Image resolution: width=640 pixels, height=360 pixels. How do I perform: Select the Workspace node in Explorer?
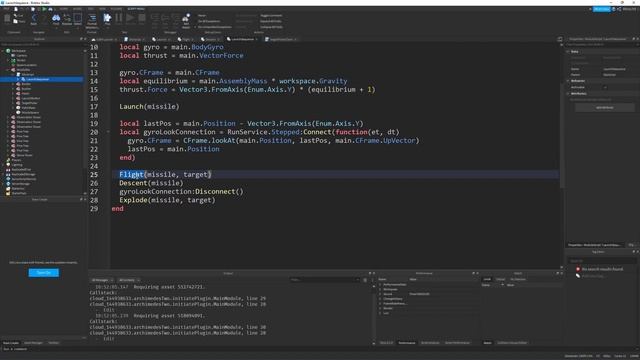click(x=18, y=51)
